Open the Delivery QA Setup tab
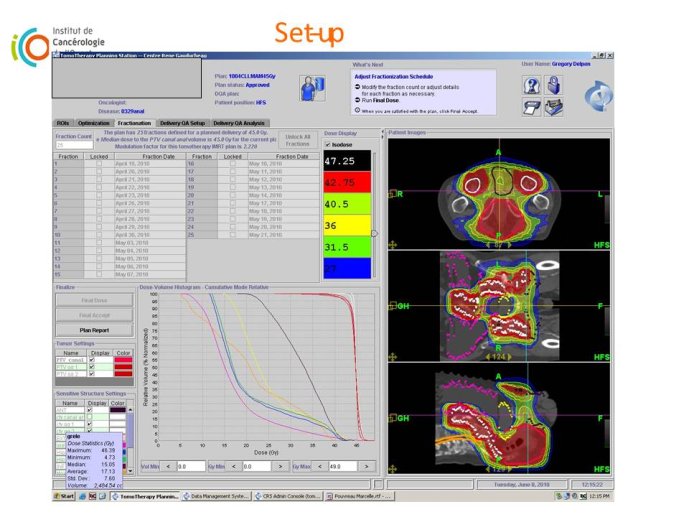This screenshot has height=517, width=689. [182, 123]
